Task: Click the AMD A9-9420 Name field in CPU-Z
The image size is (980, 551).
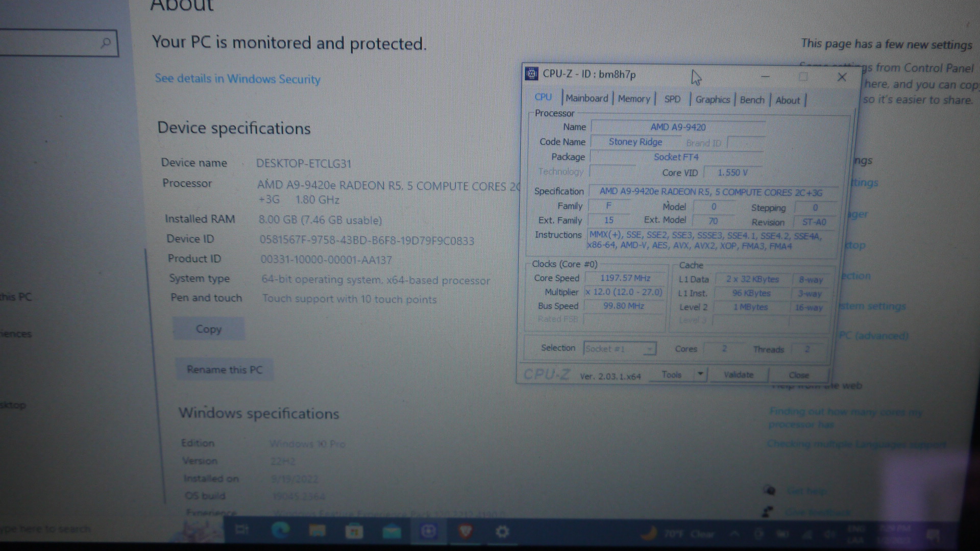Action: pos(678,127)
